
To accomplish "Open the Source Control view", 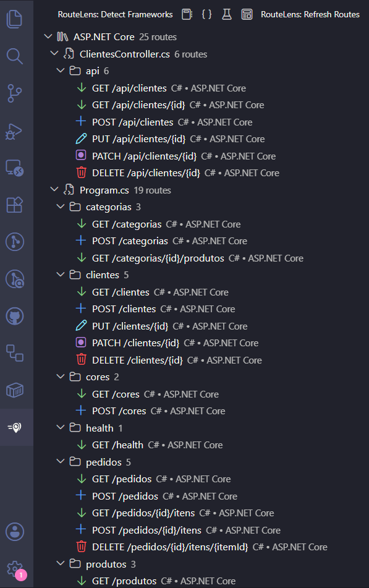I will 15,93.
